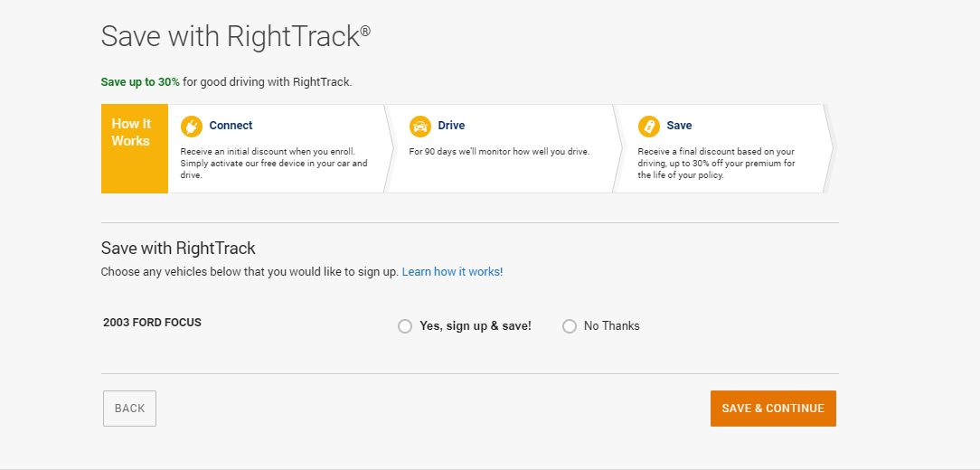
Task: Click the 'How It Works' yellow panel
Action: point(135,148)
